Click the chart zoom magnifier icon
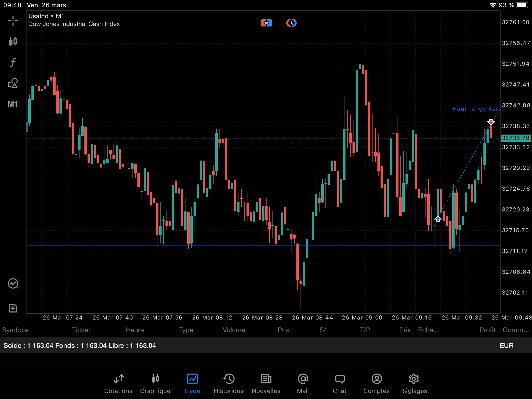532x399 pixels. pyautogui.click(x=13, y=284)
